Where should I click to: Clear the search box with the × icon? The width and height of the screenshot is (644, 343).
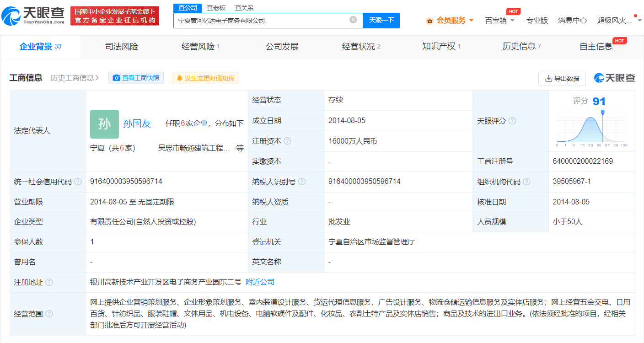(353, 20)
